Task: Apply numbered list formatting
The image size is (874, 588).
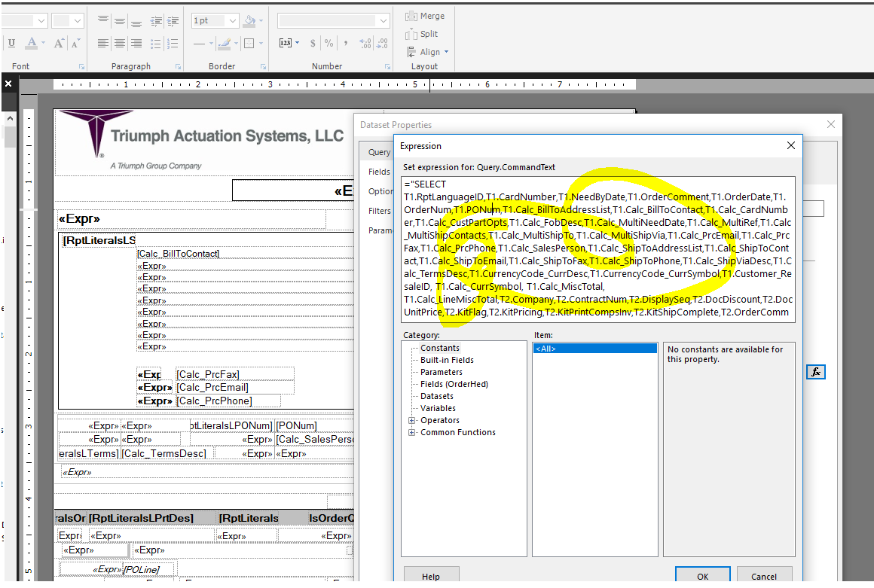Action: pos(173,43)
